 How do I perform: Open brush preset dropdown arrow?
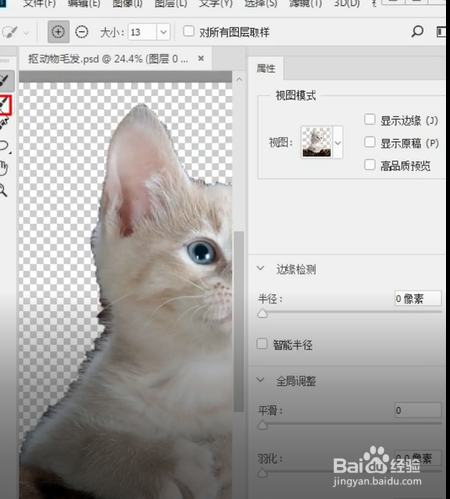point(26,33)
